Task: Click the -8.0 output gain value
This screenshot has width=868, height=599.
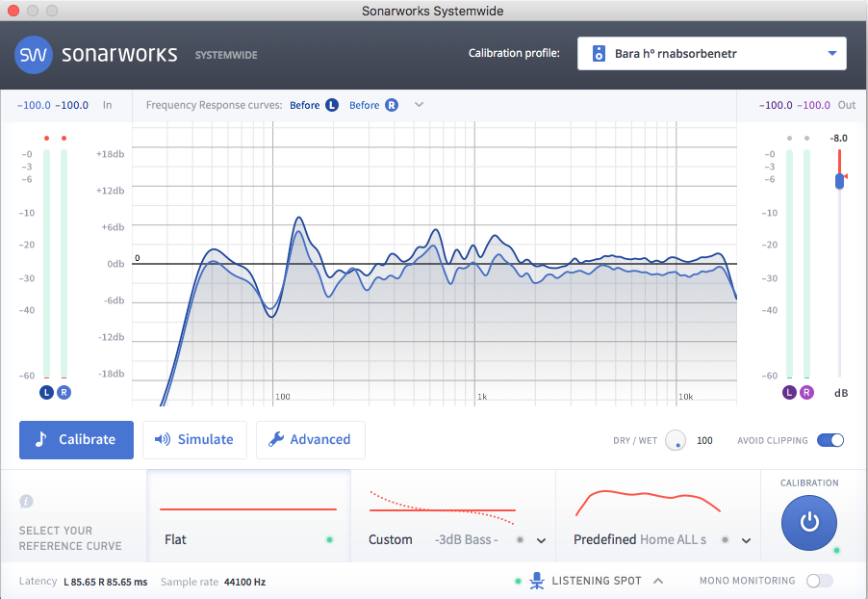Action: tap(839, 138)
